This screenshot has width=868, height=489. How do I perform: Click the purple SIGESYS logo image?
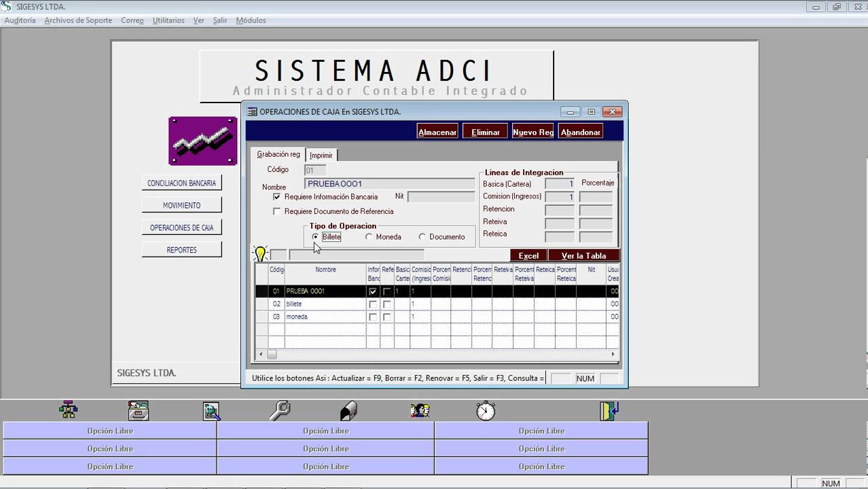tap(203, 141)
